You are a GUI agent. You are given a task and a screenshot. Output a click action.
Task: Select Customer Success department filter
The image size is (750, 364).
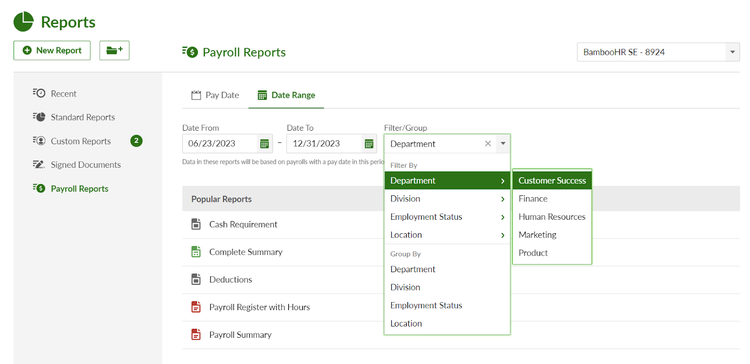click(x=552, y=180)
